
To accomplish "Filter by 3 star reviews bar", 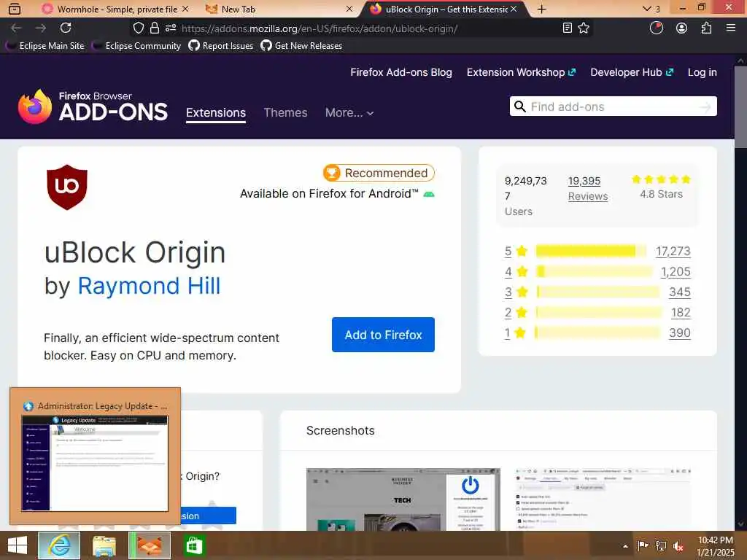I will 597,292.
